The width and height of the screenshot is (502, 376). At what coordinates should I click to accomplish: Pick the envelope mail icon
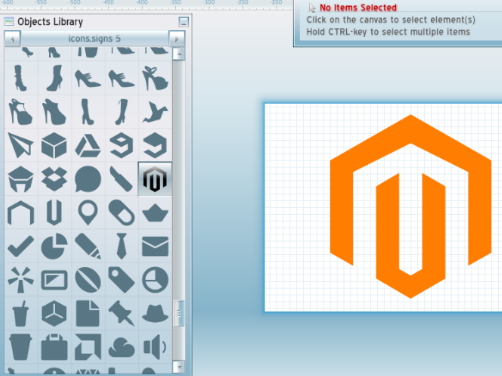pos(155,246)
